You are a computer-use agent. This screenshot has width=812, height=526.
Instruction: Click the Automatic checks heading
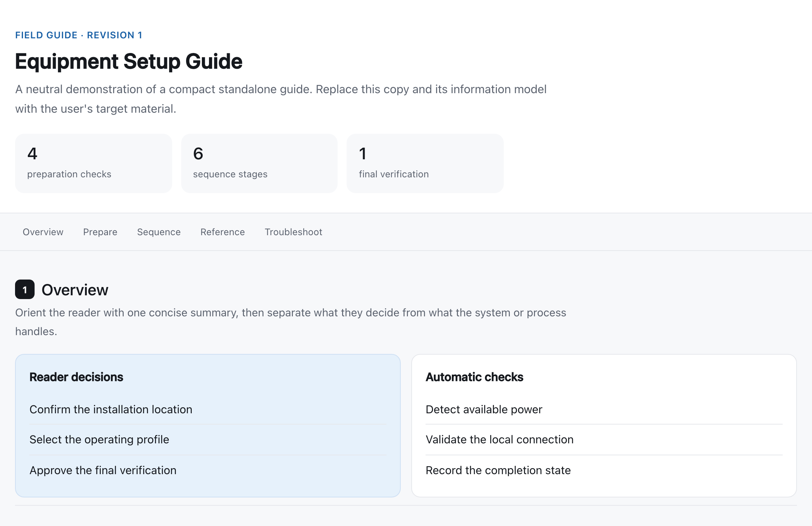coord(474,377)
